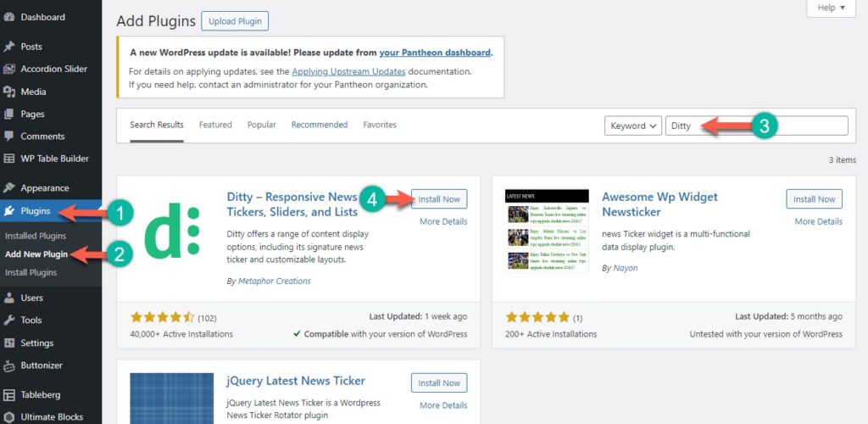Image resolution: width=868 pixels, height=424 pixels.
Task: Open Metaphor Creations author link
Action: tap(275, 282)
